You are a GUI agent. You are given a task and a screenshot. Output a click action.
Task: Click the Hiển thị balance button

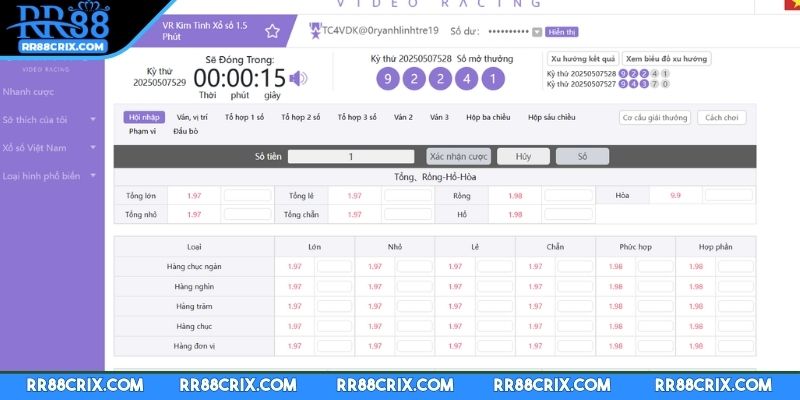(x=561, y=32)
